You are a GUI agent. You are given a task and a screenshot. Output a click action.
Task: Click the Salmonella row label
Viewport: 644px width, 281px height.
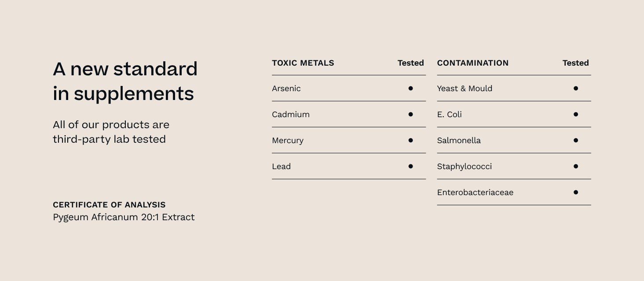click(459, 140)
